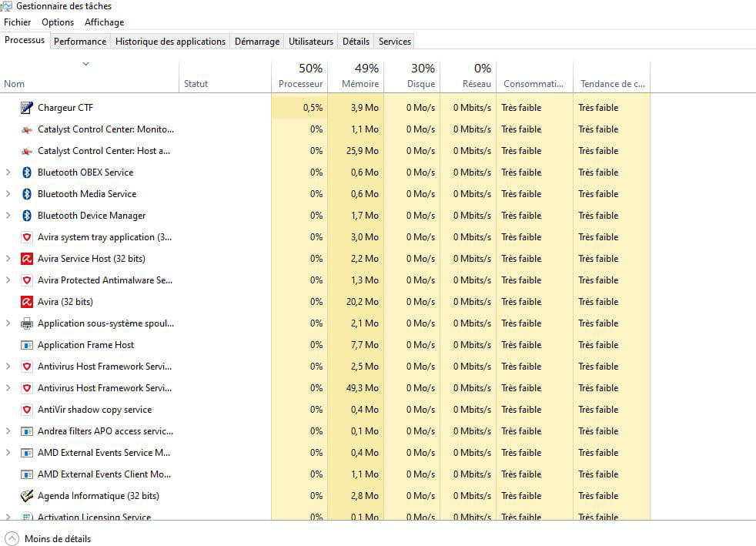Select AntiVir shadow copy service name
Screen dimensions: 756x546
pyautogui.click(x=95, y=410)
